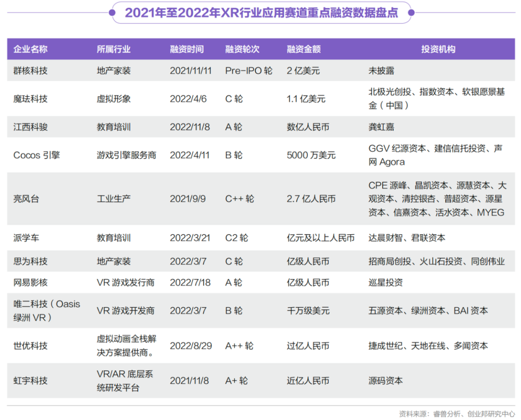
Task: Click the 融资金额 column header
Action: tap(303, 49)
